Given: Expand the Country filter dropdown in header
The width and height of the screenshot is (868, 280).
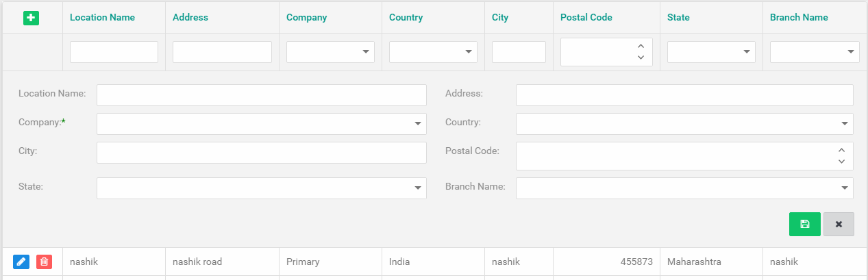Looking at the screenshot, I should pos(433,52).
